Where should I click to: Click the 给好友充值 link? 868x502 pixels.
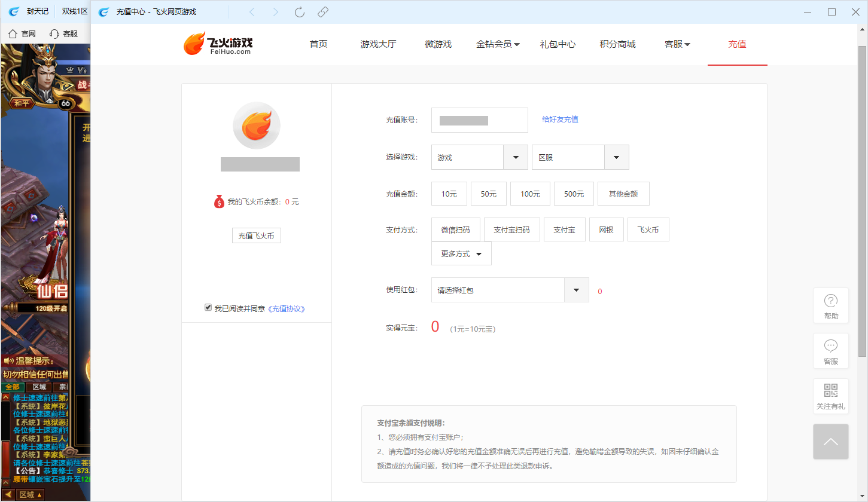point(560,119)
